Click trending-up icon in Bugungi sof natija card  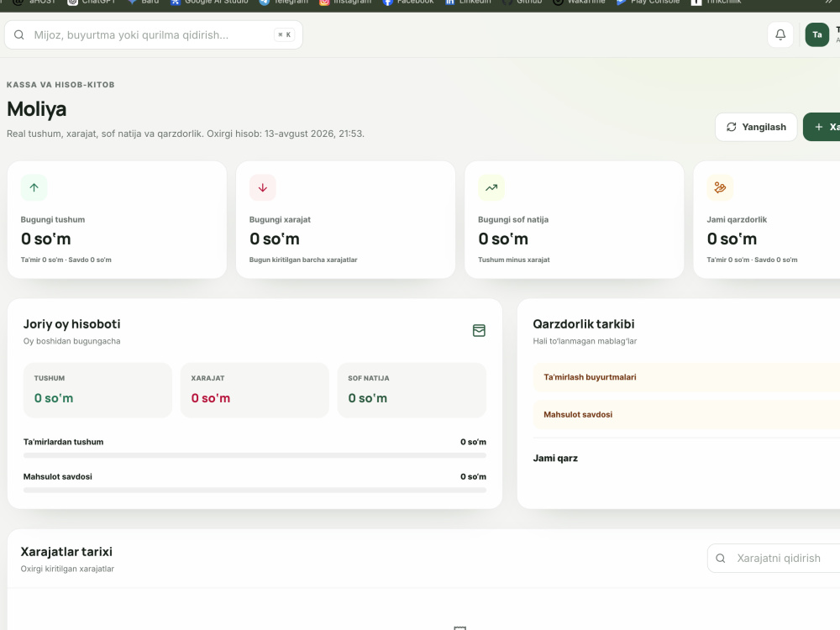click(x=491, y=187)
